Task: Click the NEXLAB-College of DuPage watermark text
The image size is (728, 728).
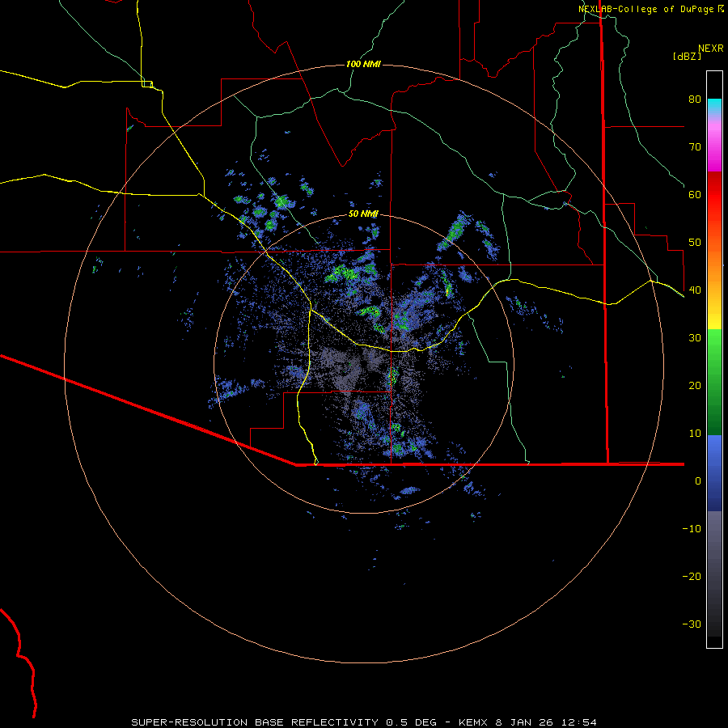Action: point(645,9)
